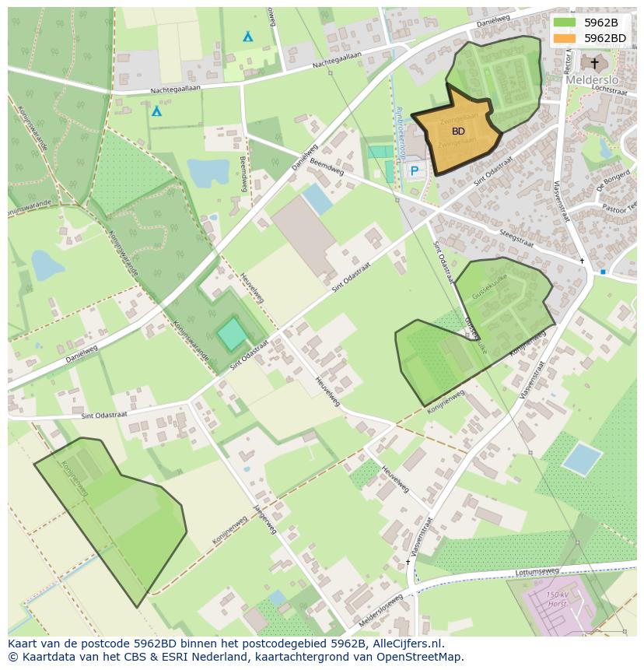This screenshot has width=644, height=670.
Task: Click the green sports pitch by Konijnswarande
Action: (231, 335)
